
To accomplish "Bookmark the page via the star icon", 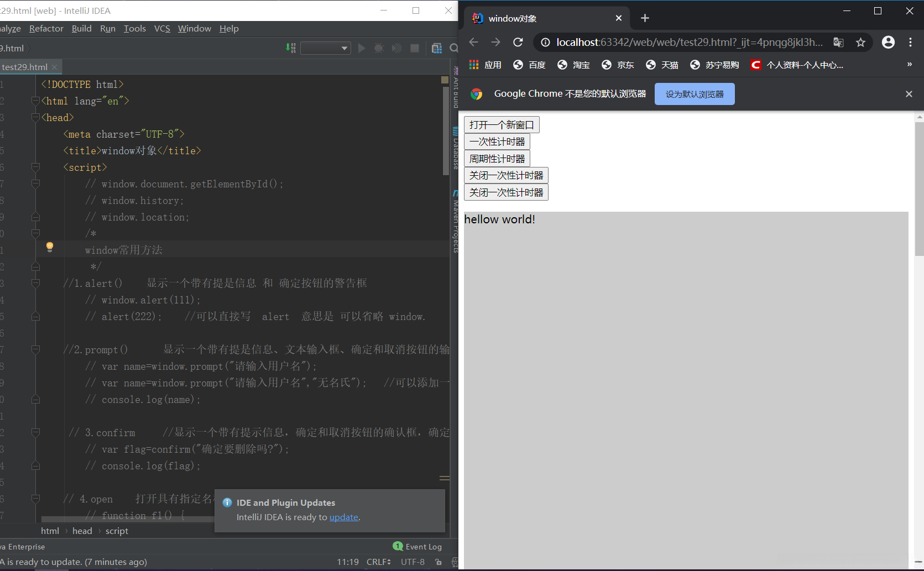I will click(x=860, y=42).
